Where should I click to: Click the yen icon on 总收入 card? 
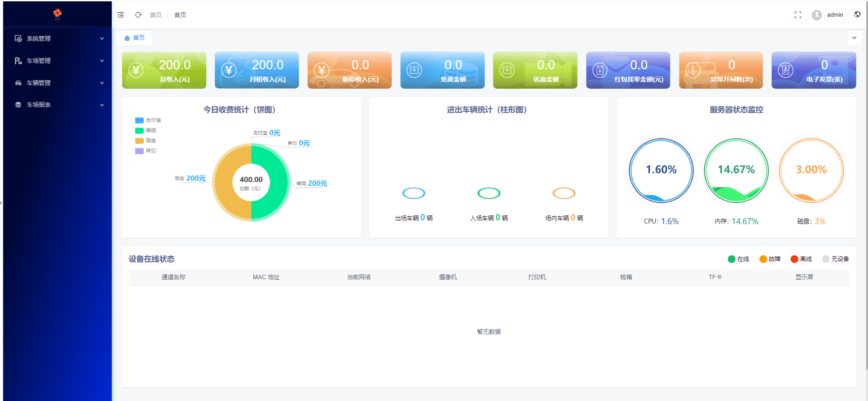tap(136, 70)
